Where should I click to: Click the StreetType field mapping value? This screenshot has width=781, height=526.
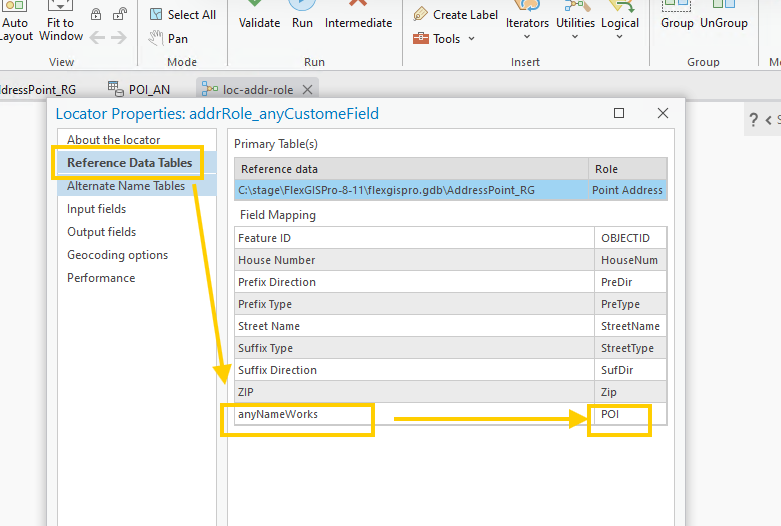pyautogui.click(x=630, y=348)
